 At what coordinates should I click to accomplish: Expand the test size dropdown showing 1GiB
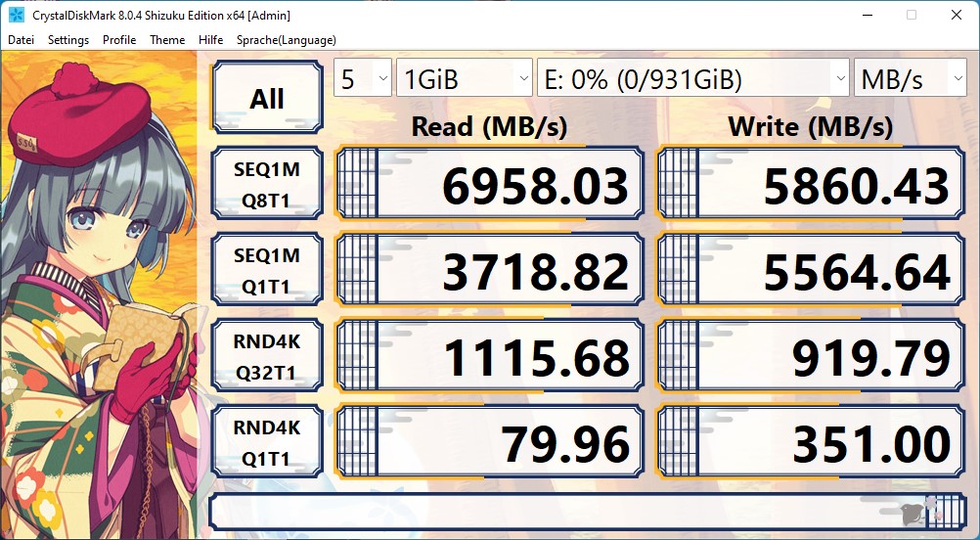coord(465,78)
